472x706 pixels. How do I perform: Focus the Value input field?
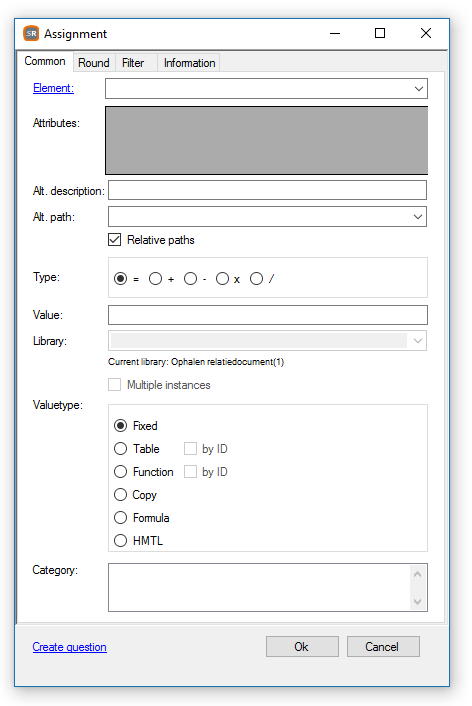point(268,315)
